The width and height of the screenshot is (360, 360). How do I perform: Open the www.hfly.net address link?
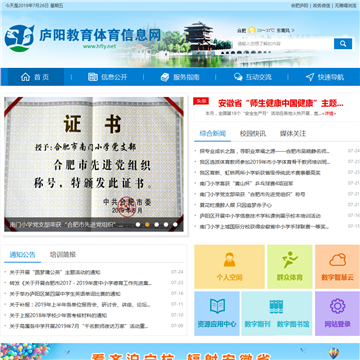point(99,46)
